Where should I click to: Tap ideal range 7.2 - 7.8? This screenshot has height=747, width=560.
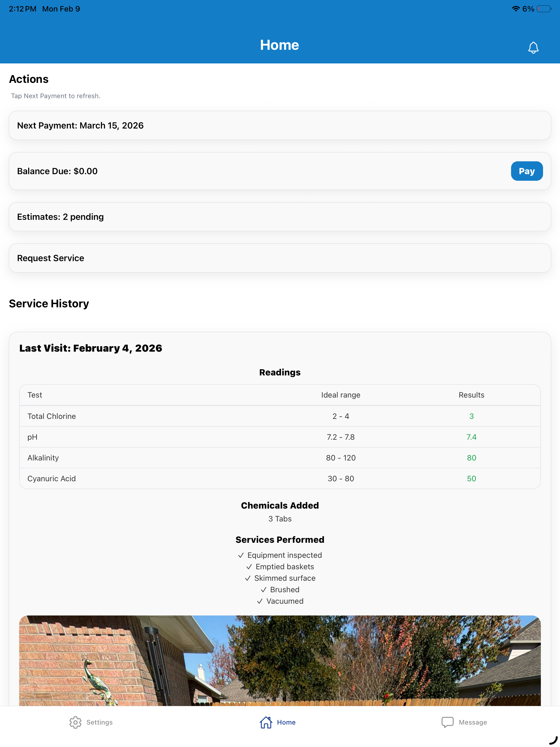point(341,437)
